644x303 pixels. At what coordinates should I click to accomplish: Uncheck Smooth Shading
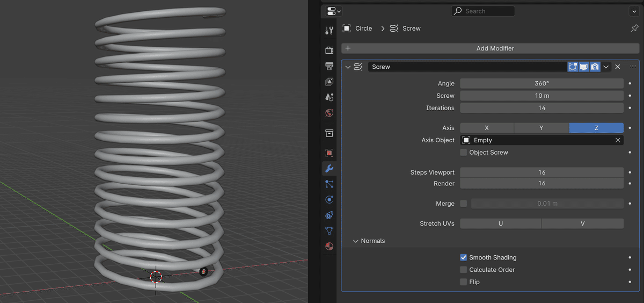pos(464,257)
